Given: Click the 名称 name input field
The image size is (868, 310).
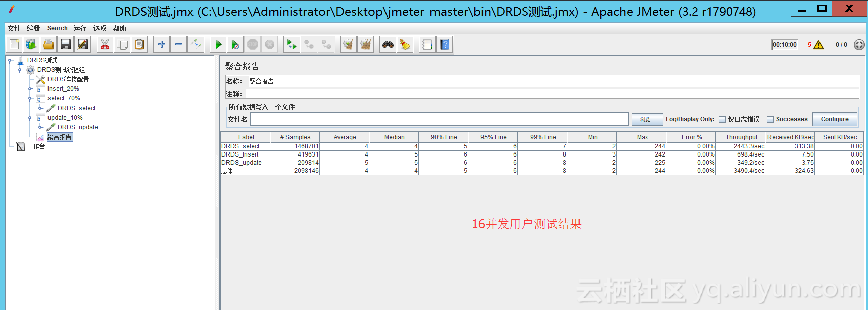Looking at the screenshot, I should 553,81.
